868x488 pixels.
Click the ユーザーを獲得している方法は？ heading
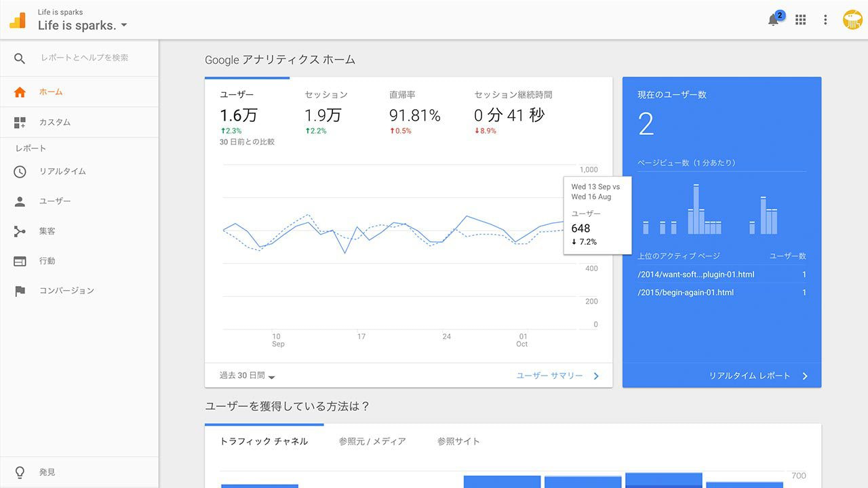click(288, 407)
